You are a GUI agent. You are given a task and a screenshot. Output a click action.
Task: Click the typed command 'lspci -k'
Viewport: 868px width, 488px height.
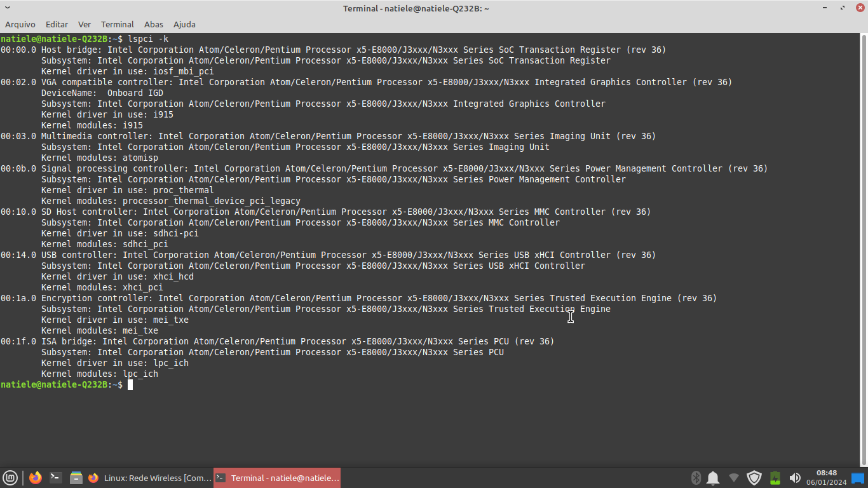[148, 39]
